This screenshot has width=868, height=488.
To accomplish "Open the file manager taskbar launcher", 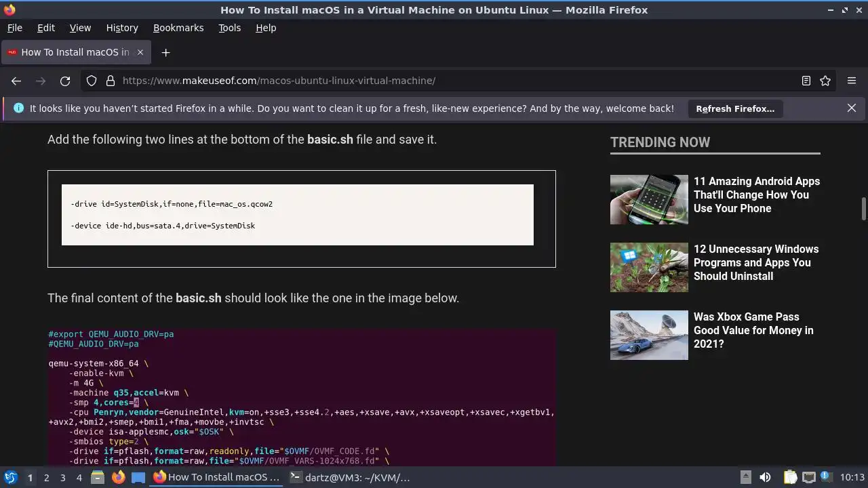I will pos(97,477).
